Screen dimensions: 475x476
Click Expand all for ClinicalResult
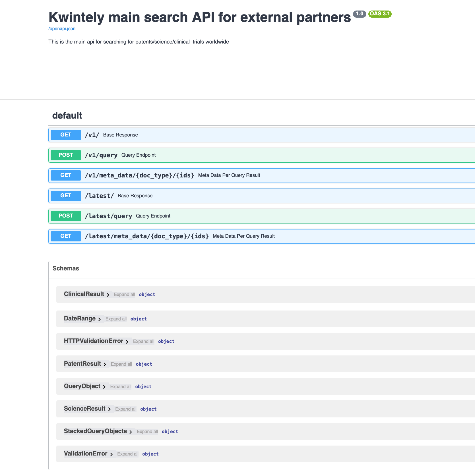tap(124, 295)
